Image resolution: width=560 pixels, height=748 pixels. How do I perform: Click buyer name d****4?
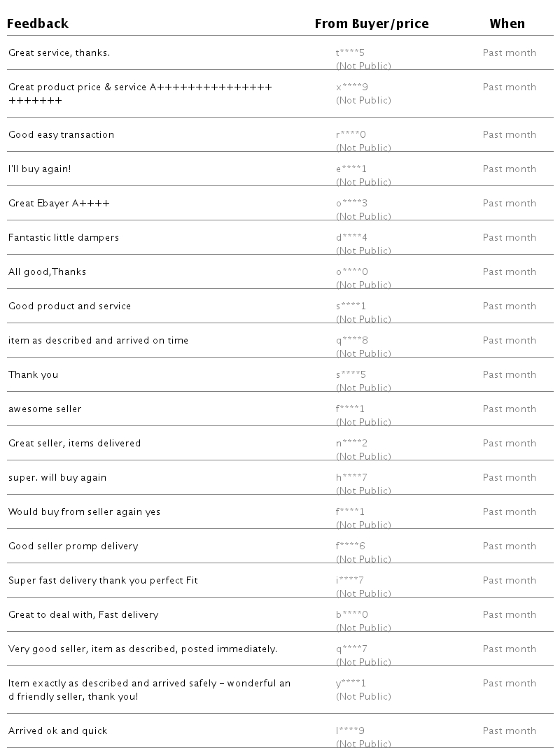tap(351, 237)
